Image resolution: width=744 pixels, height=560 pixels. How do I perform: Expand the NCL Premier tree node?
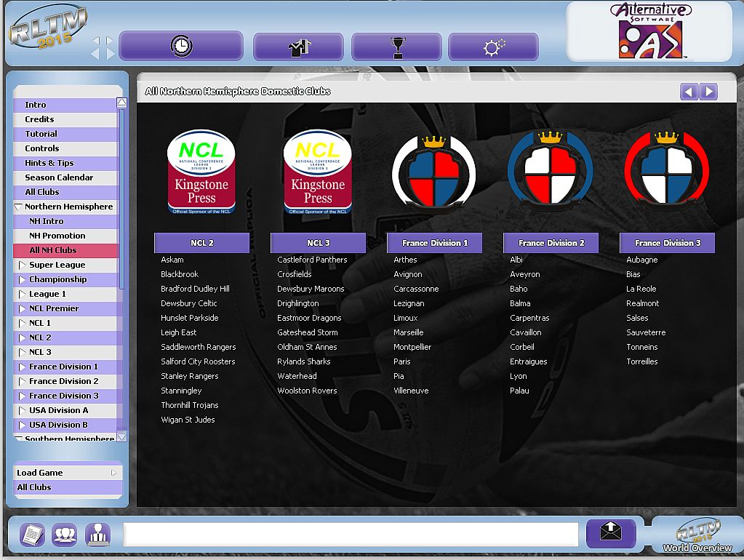point(22,308)
